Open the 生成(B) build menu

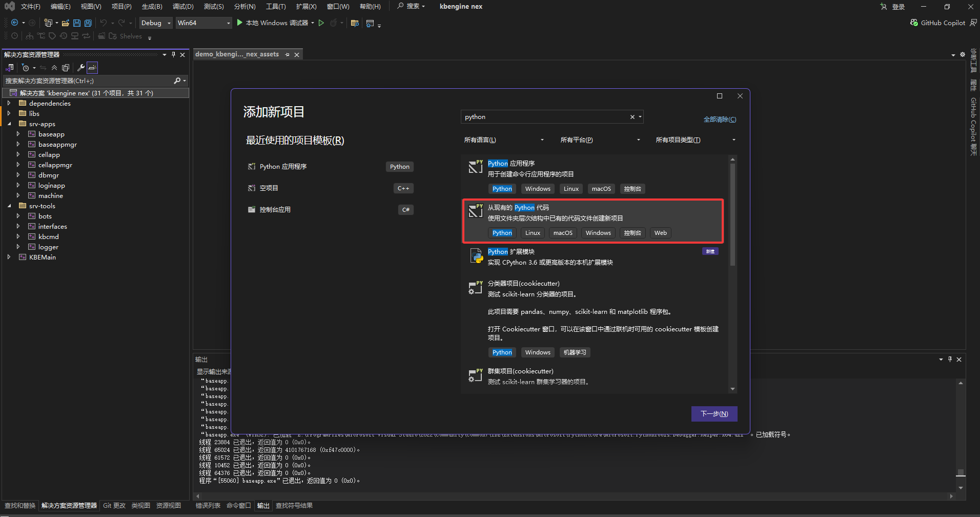[x=152, y=7]
